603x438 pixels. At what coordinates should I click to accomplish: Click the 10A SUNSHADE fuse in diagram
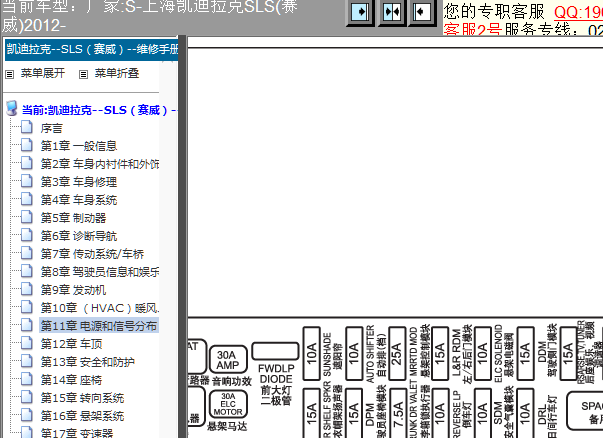[311, 353]
